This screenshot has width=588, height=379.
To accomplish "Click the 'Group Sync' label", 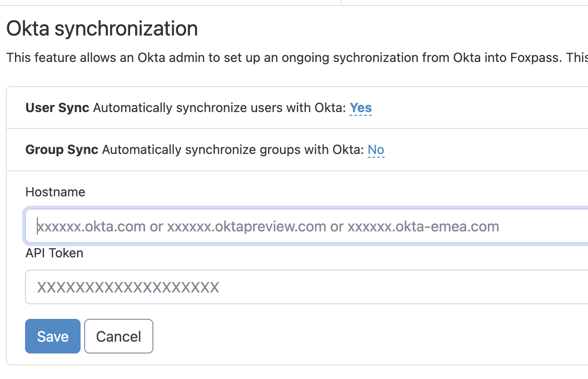I will click(62, 150).
